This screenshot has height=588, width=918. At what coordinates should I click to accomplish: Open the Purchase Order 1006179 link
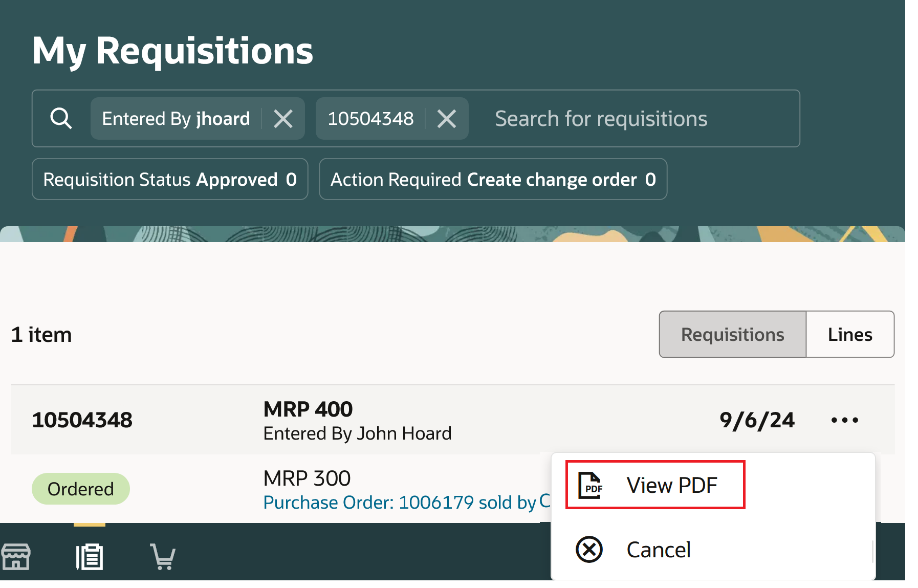pos(399,503)
